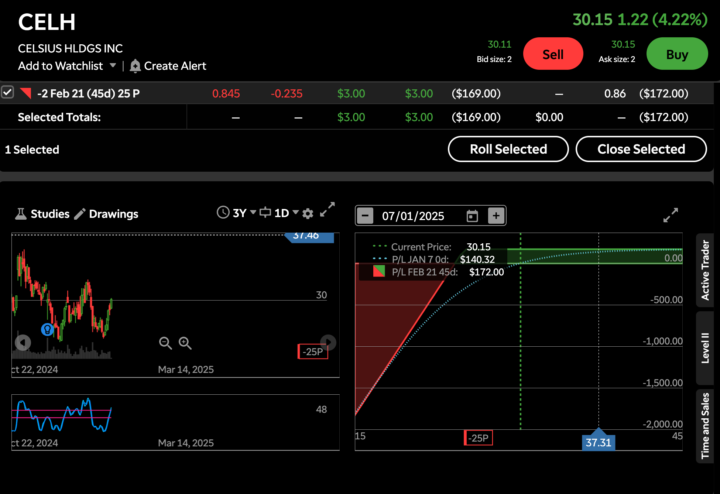Open the Time and Sales side tab
Screen dimensions: 720x494
point(705,426)
